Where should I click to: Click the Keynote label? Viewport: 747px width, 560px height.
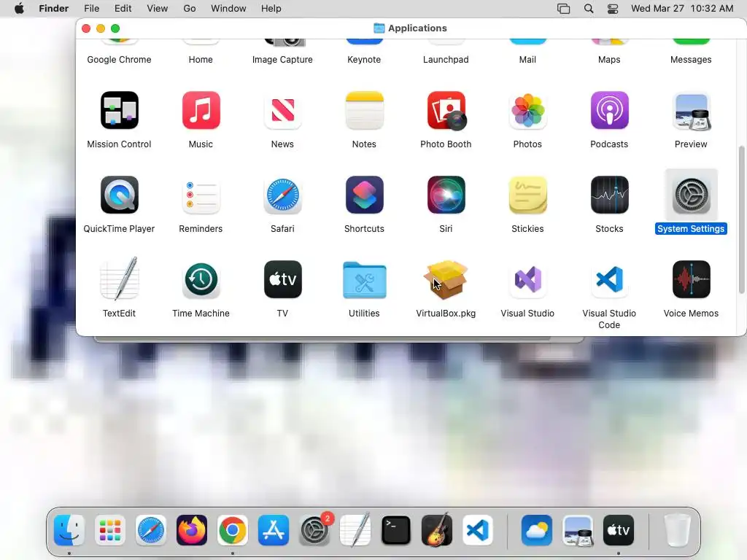[x=364, y=60]
